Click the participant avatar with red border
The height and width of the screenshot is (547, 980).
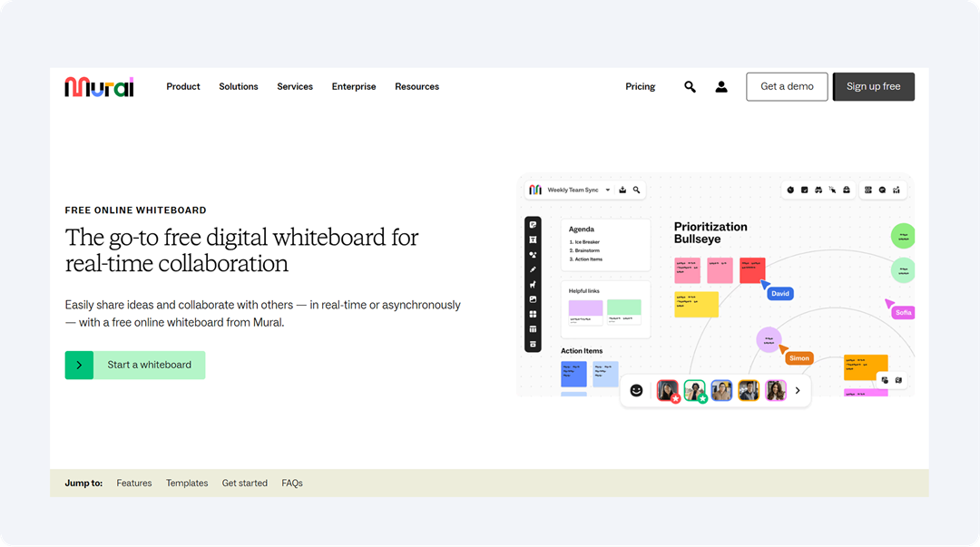[668, 391]
